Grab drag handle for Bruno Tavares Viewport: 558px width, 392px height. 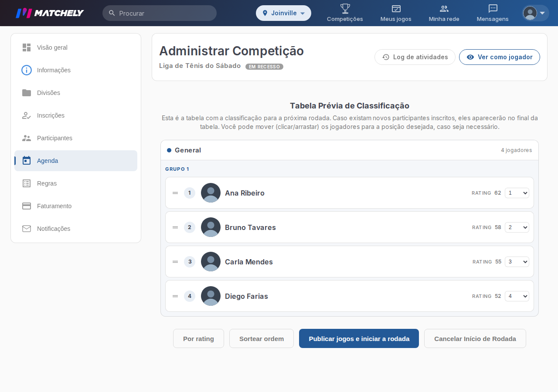(175, 227)
